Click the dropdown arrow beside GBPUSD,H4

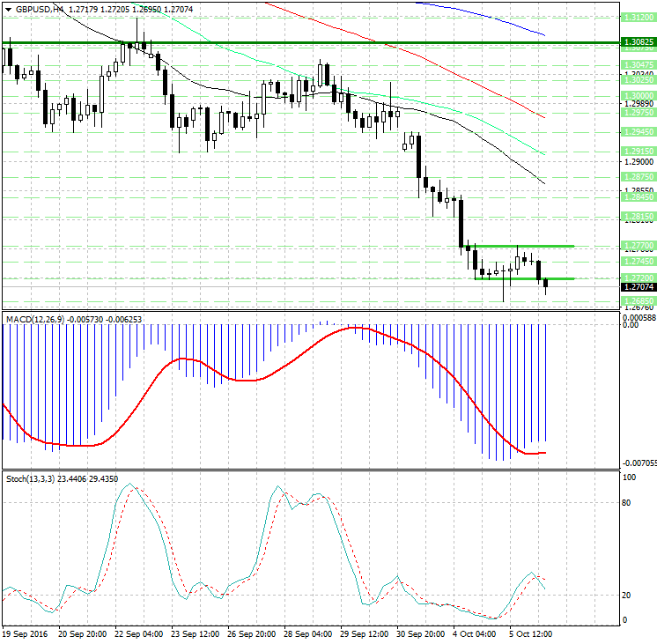pos(7,9)
